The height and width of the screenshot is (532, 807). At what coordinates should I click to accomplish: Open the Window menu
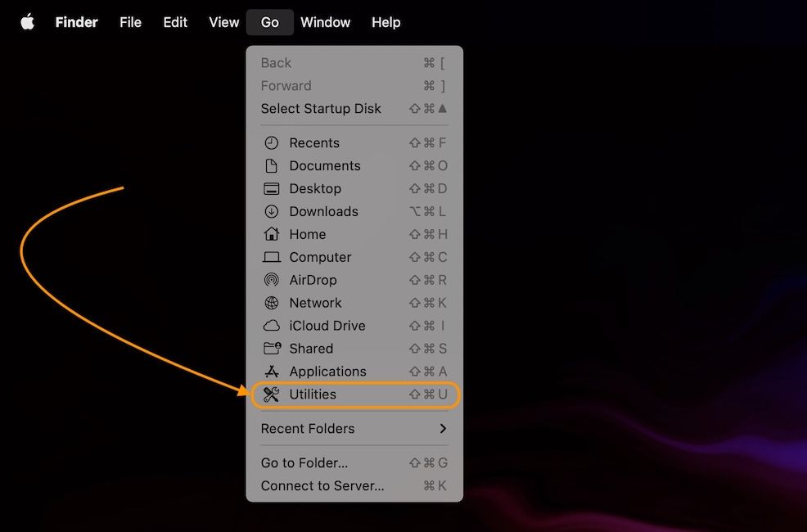(x=325, y=22)
